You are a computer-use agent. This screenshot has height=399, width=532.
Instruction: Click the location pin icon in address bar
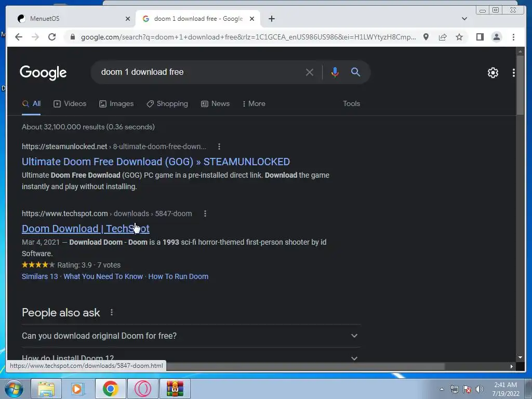tap(426, 37)
